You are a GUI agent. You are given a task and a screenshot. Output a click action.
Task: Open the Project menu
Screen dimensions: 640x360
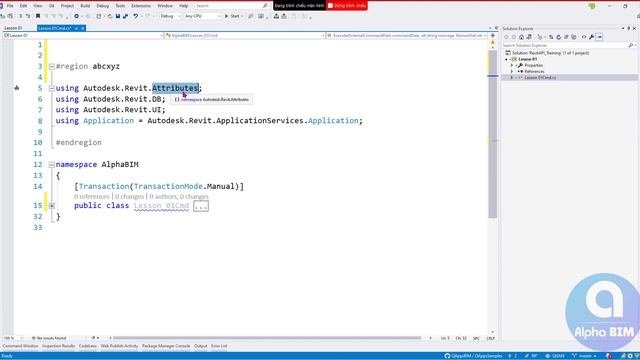[x=67, y=6]
